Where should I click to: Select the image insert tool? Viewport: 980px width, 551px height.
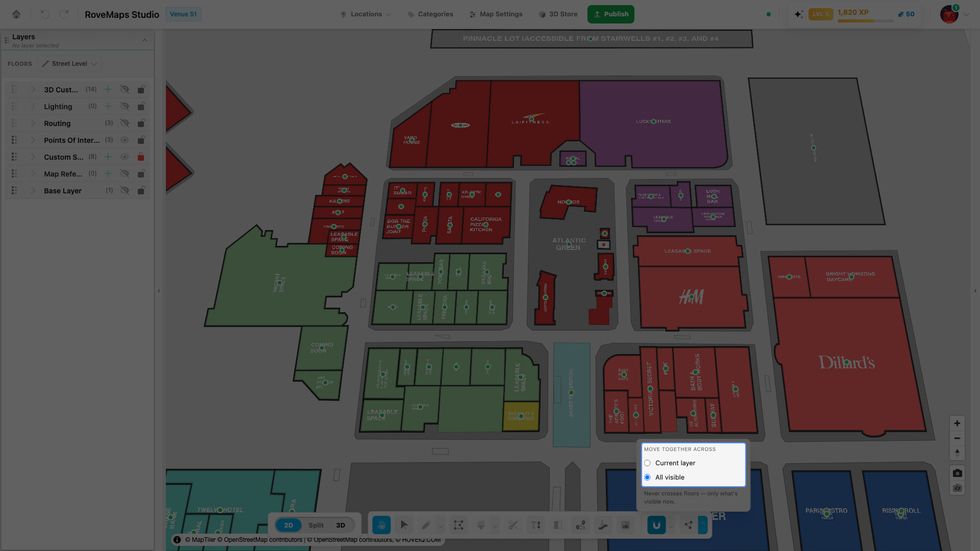pos(625,525)
